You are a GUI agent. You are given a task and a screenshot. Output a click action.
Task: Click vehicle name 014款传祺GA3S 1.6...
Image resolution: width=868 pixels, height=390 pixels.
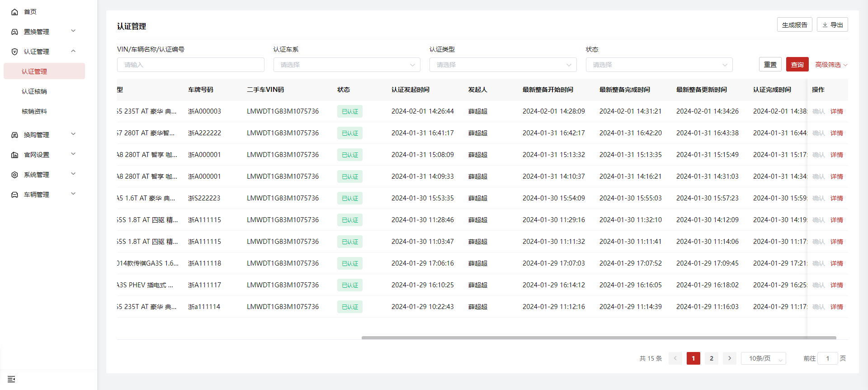pyautogui.click(x=148, y=263)
